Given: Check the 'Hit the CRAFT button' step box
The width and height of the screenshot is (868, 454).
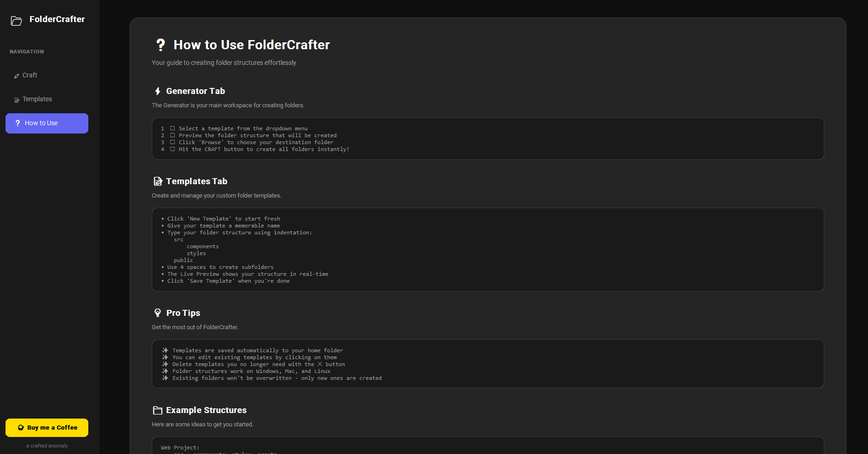Looking at the screenshot, I should tap(172, 149).
